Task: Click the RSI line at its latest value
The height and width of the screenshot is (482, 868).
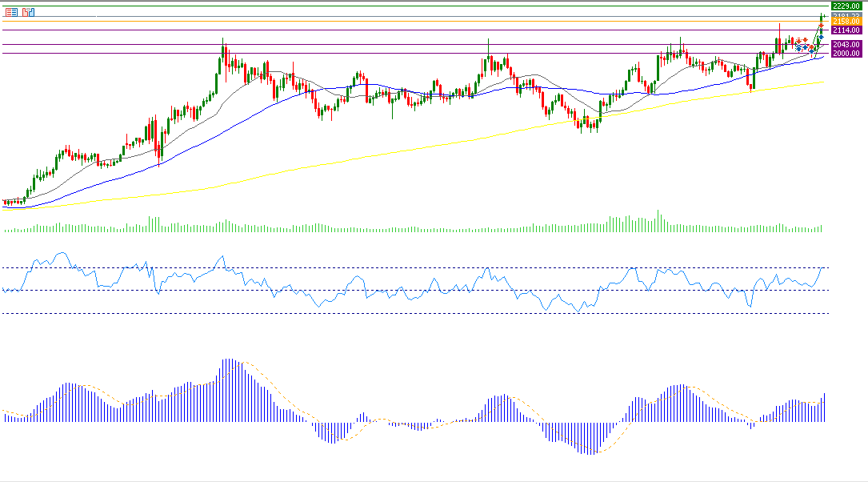Action: click(822, 269)
